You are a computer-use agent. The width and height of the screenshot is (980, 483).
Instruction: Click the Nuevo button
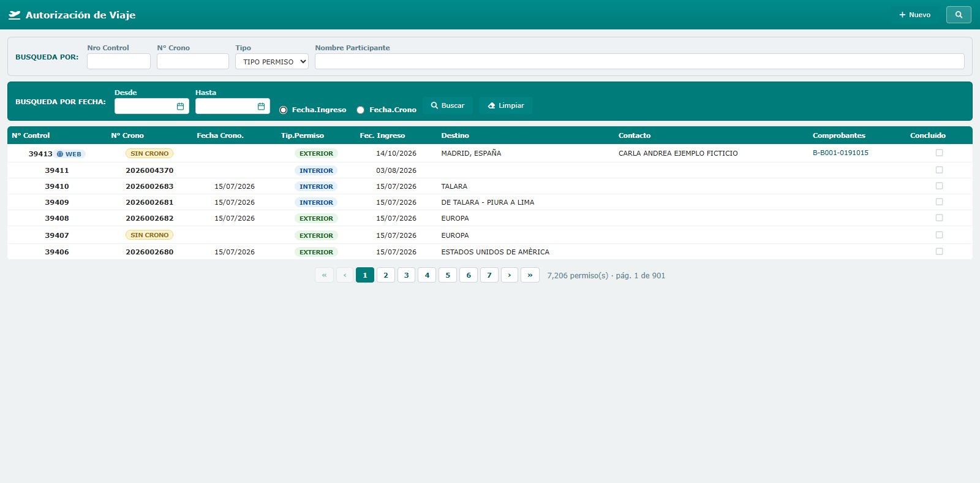pos(914,15)
